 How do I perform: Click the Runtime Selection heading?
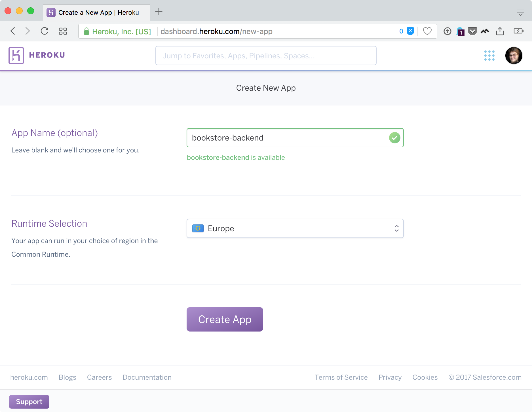click(49, 224)
